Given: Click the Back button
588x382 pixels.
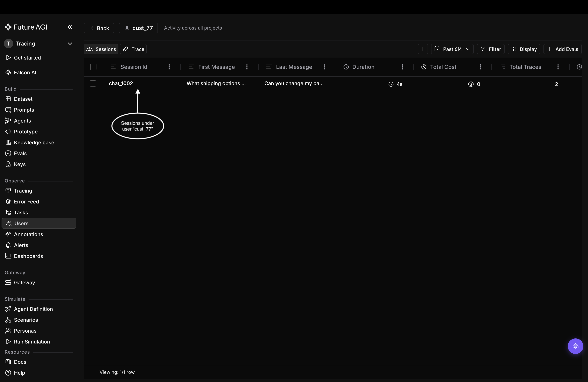Looking at the screenshot, I should (x=99, y=28).
